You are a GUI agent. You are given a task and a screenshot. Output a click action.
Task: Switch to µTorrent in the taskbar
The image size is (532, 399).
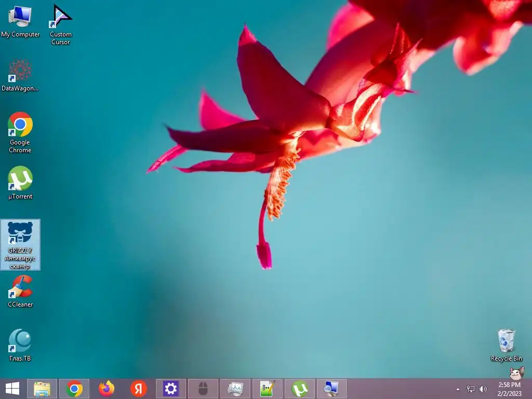(x=300, y=389)
